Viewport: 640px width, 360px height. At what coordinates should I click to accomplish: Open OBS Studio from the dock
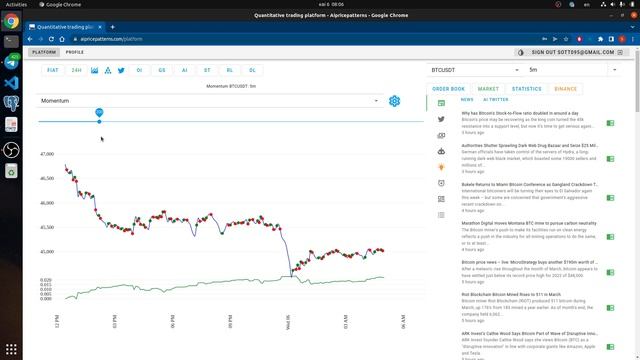coord(11,150)
